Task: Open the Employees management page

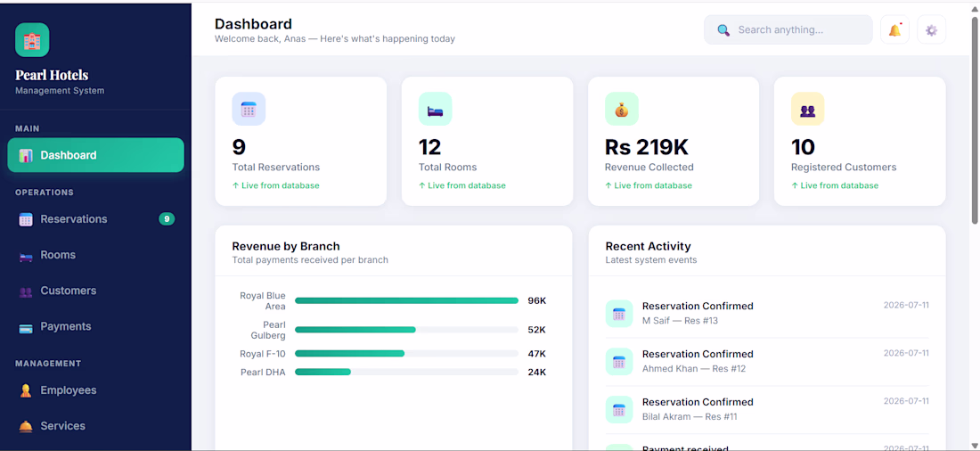Action: (x=95, y=390)
